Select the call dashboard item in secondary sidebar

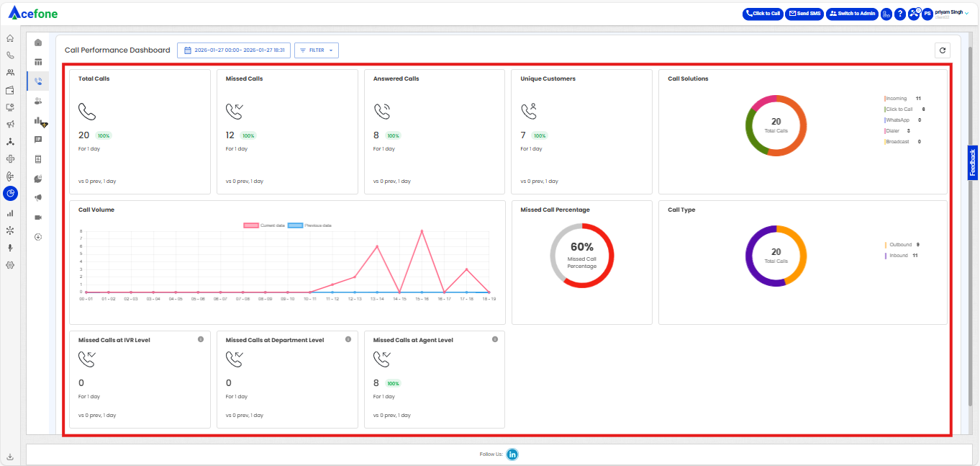pyautogui.click(x=38, y=81)
